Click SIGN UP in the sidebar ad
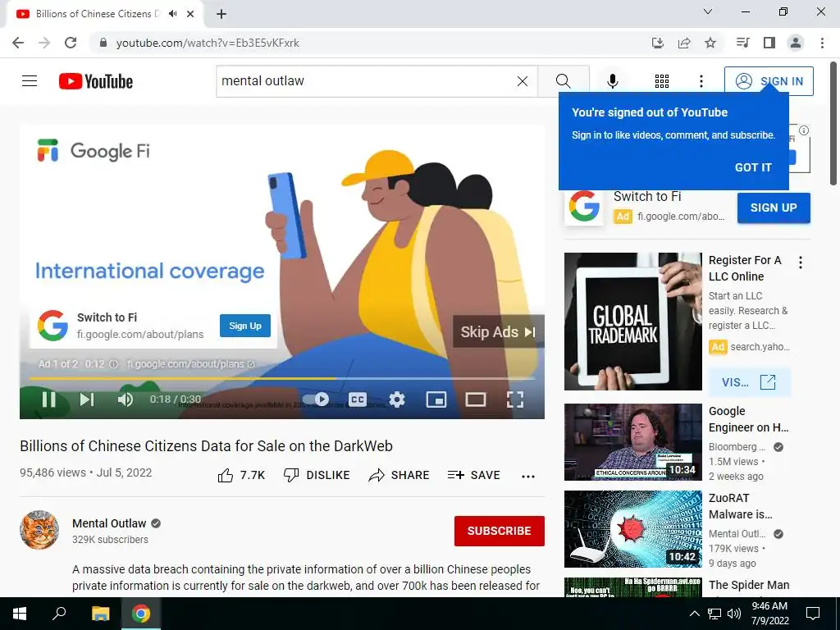 pos(774,208)
